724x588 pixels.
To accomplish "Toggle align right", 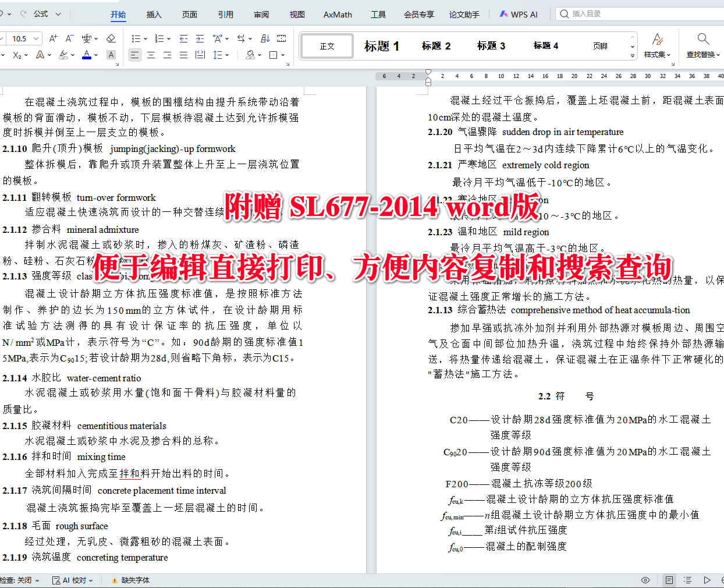I will click(167, 55).
